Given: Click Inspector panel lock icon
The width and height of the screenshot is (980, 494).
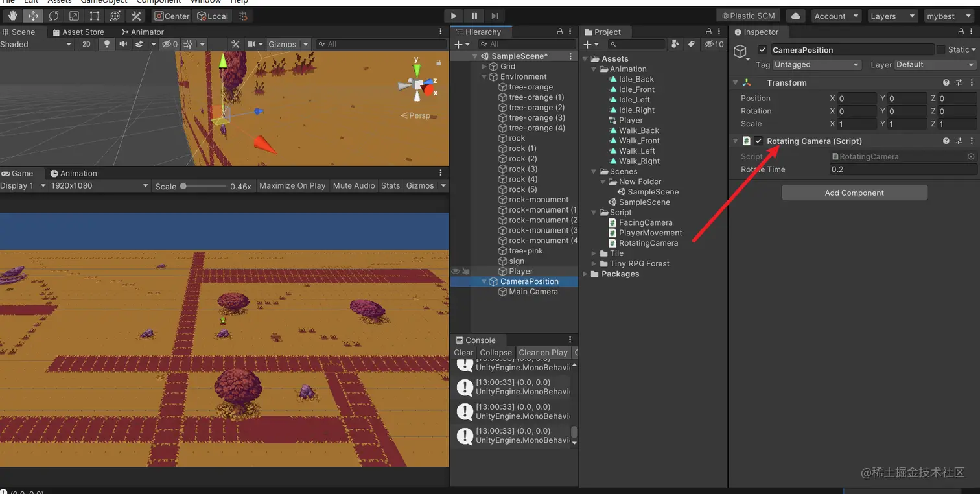Looking at the screenshot, I should tap(961, 32).
